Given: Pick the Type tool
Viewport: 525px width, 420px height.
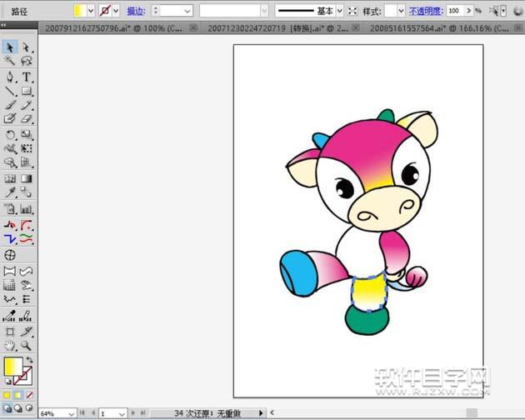Looking at the screenshot, I should pyautogui.click(x=26, y=77).
